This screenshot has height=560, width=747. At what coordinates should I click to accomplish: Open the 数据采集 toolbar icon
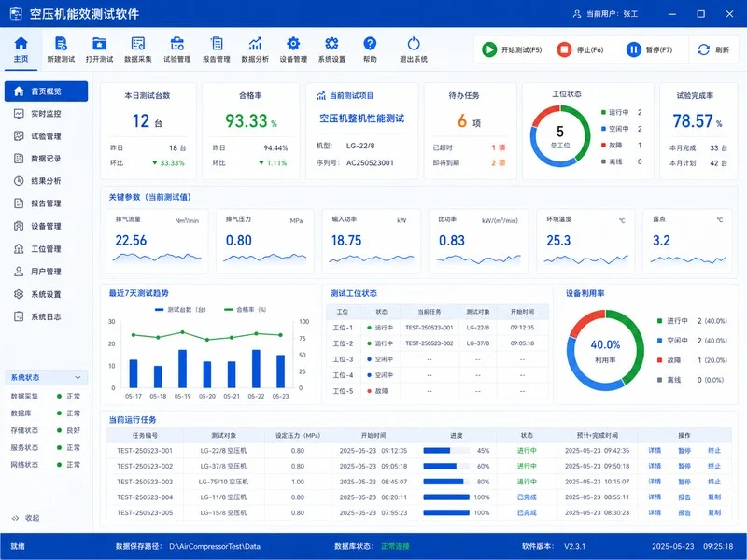coord(137,49)
